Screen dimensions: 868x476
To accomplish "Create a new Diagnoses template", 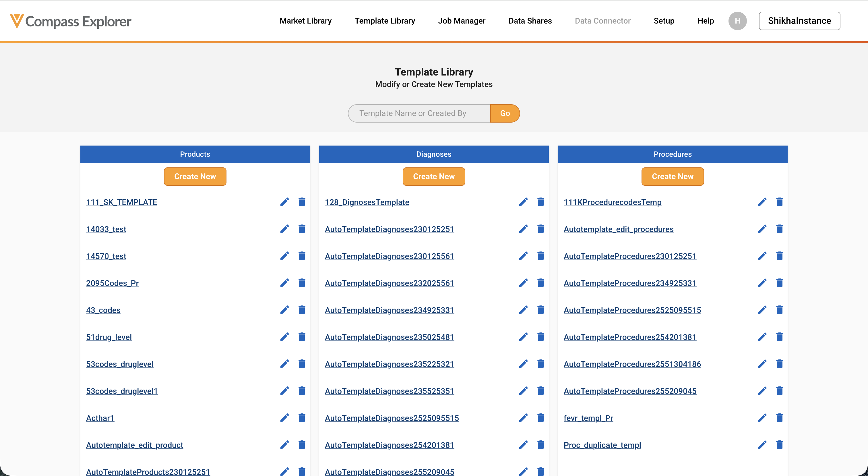I will [434, 176].
